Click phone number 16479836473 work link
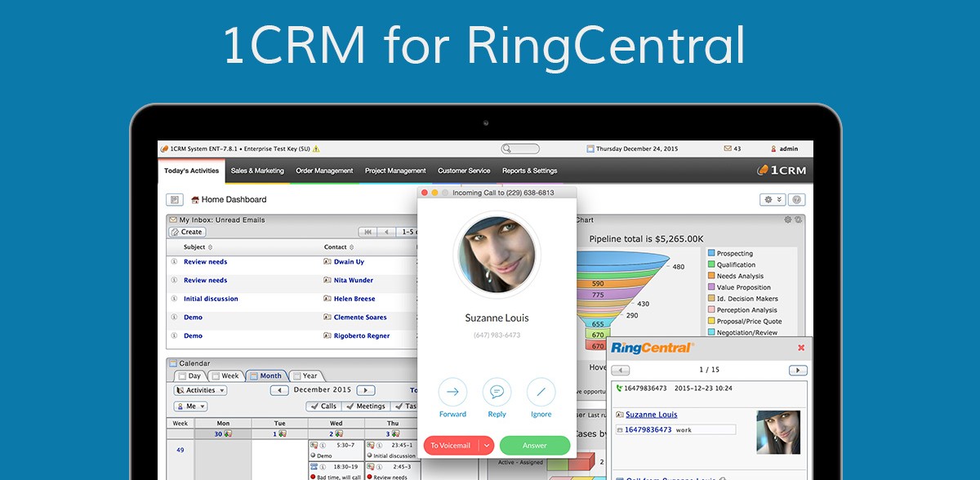 click(x=648, y=429)
